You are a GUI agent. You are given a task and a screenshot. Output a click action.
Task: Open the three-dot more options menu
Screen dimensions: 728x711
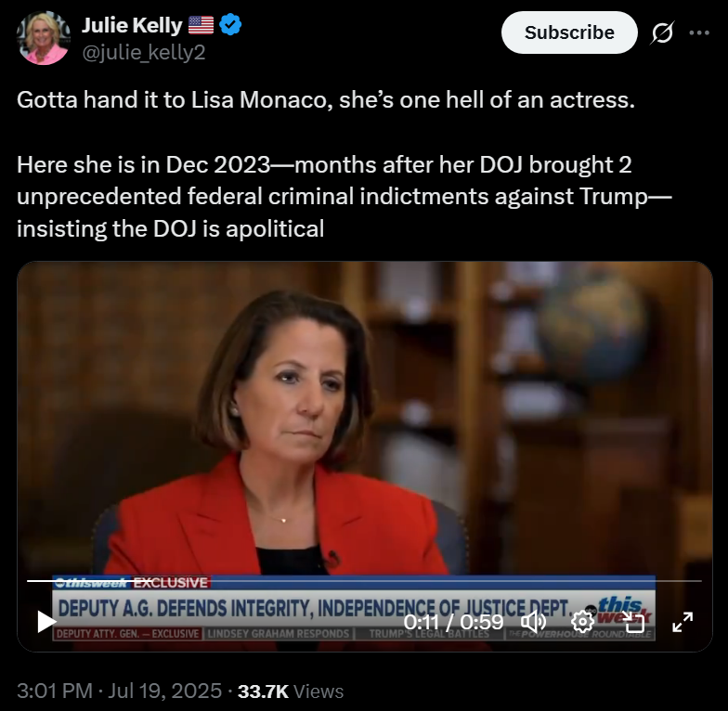tap(699, 33)
